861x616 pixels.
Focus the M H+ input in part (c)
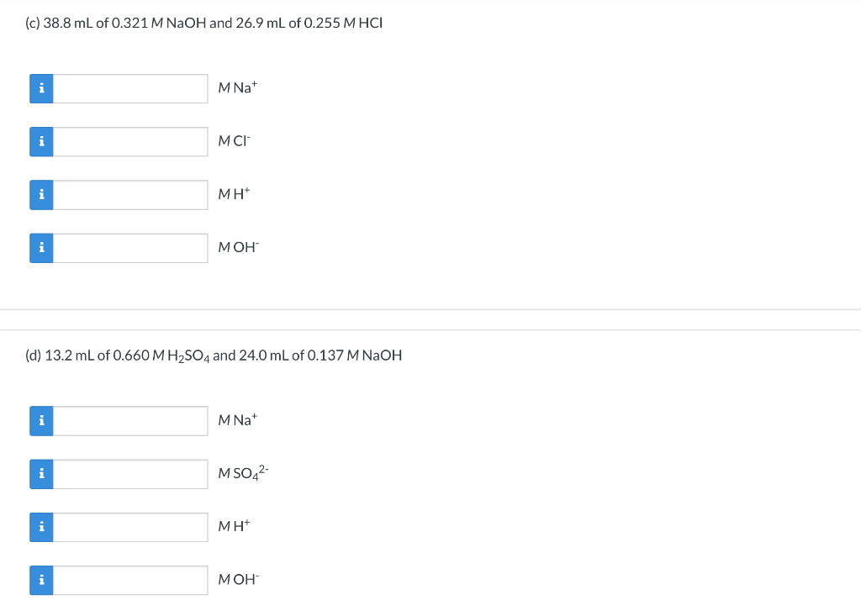(x=130, y=195)
